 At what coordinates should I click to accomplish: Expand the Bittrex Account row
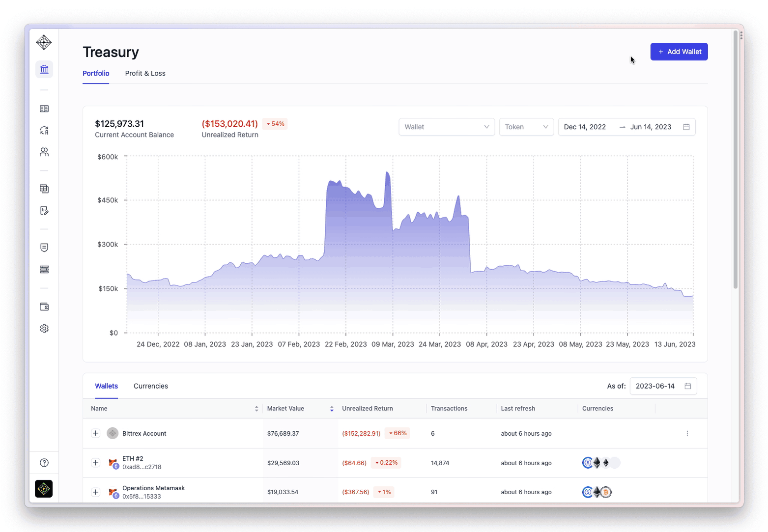click(96, 433)
